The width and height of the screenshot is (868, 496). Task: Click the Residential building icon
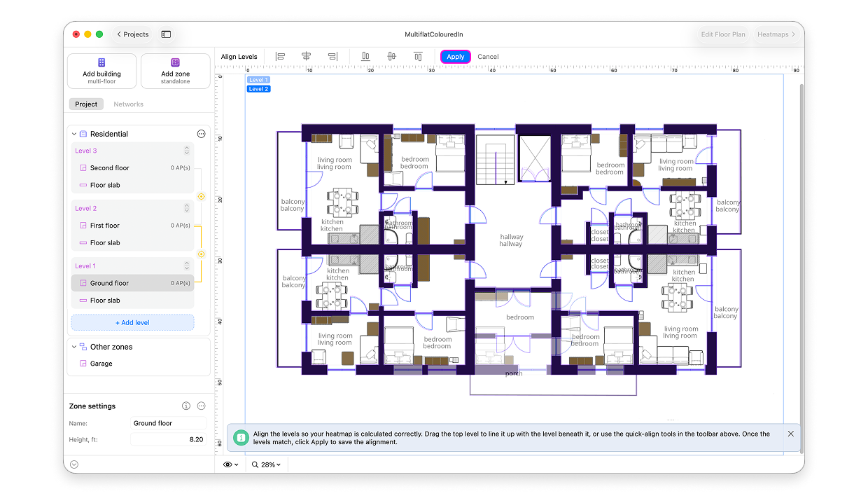[x=83, y=134]
